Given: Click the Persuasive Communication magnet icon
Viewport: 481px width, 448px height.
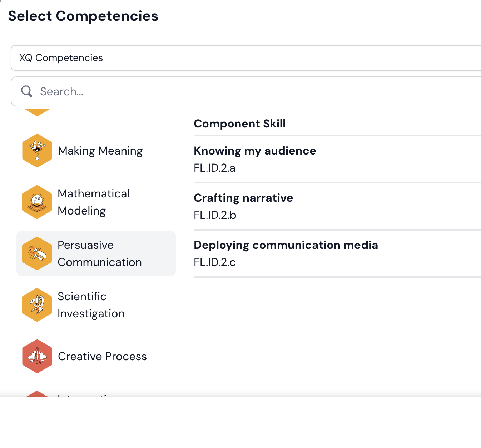Looking at the screenshot, I should 37,253.
